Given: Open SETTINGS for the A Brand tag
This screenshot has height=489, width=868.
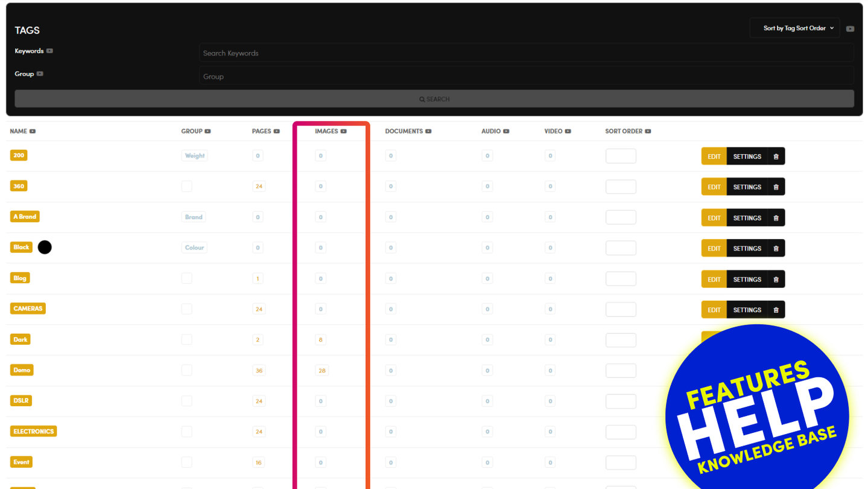Looking at the screenshot, I should tap(747, 218).
